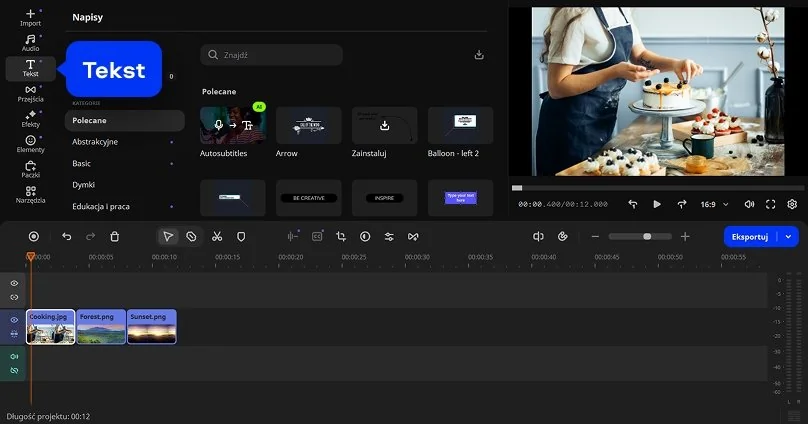Click the Eksportuj button
Image resolution: width=808 pixels, height=424 pixels.
pyautogui.click(x=750, y=236)
